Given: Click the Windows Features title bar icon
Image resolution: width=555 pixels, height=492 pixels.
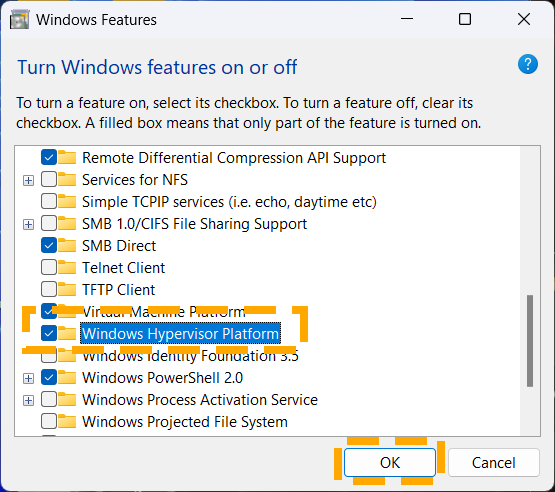Looking at the screenshot, I should coord(19,20).
